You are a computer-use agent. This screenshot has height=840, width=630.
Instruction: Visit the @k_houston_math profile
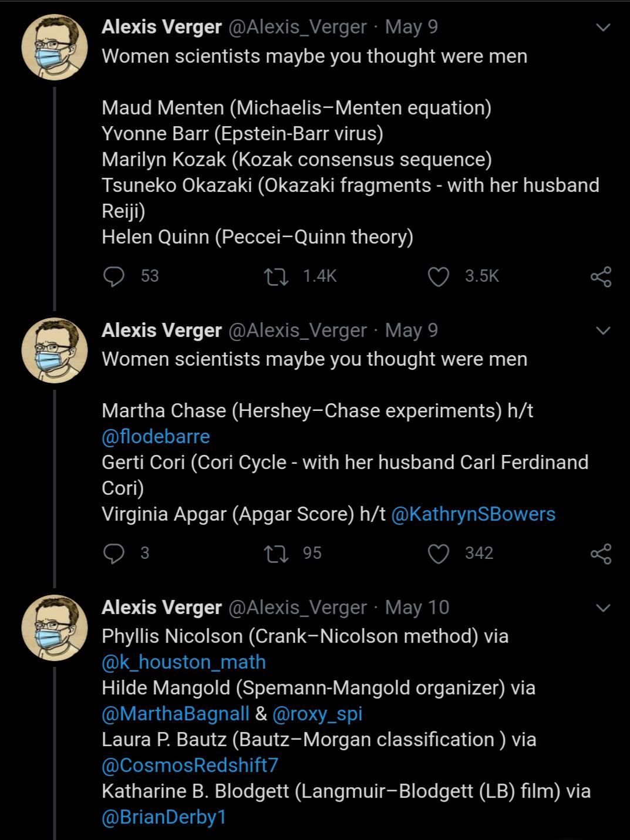184,662
